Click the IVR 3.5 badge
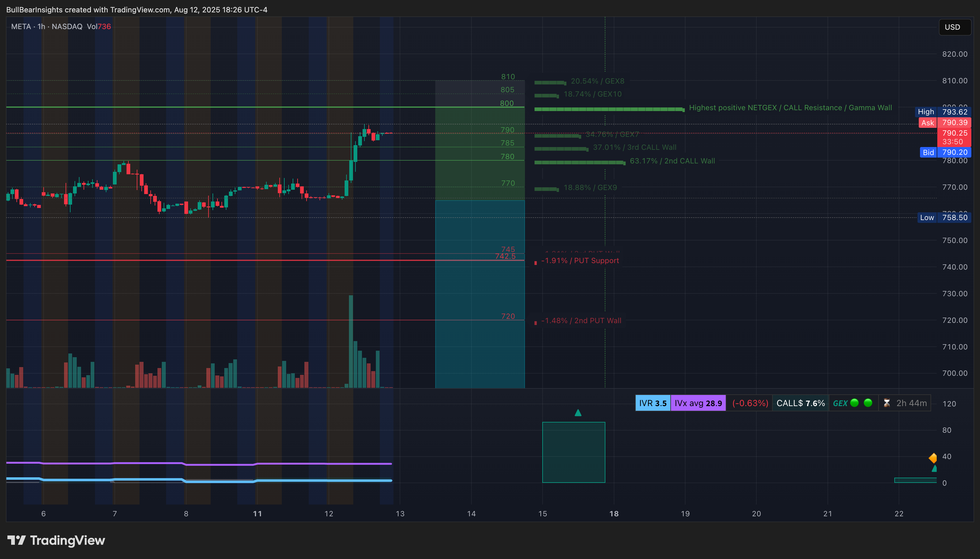 [653, 403]
